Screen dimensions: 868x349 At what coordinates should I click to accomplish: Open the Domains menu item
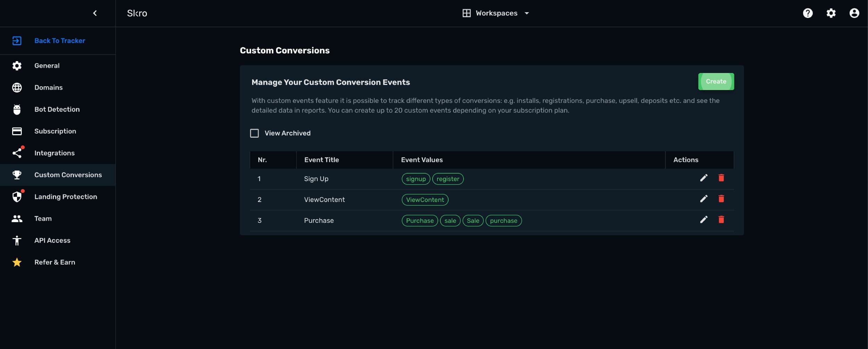click(x=58, y=88)
